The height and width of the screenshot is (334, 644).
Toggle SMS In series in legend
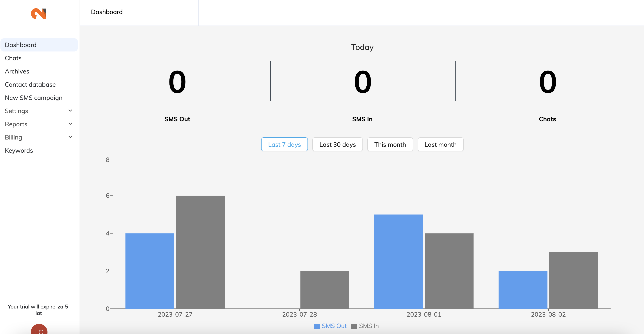pos(365,326)
